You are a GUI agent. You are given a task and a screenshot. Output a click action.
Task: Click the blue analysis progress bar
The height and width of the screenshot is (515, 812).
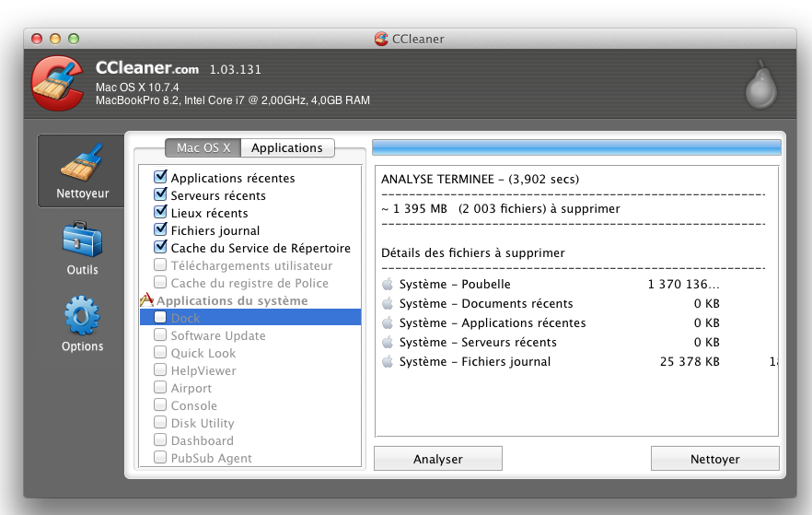pyautogui.click(x=576, y=147)
